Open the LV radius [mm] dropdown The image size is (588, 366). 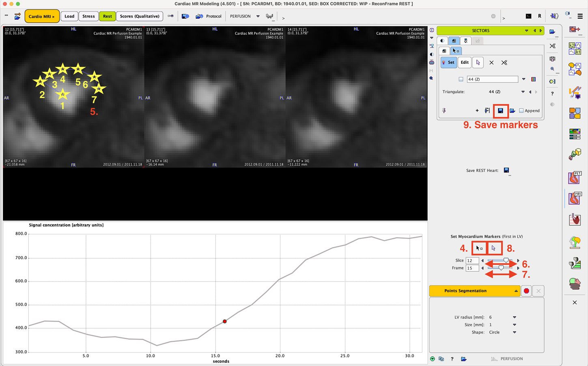tap(515, 317)
